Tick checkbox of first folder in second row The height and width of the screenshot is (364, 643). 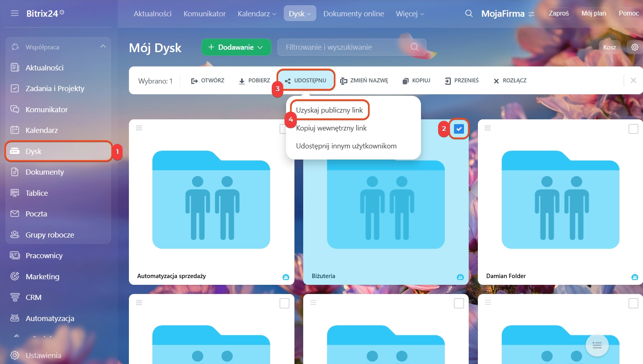(x=284, y=304)
